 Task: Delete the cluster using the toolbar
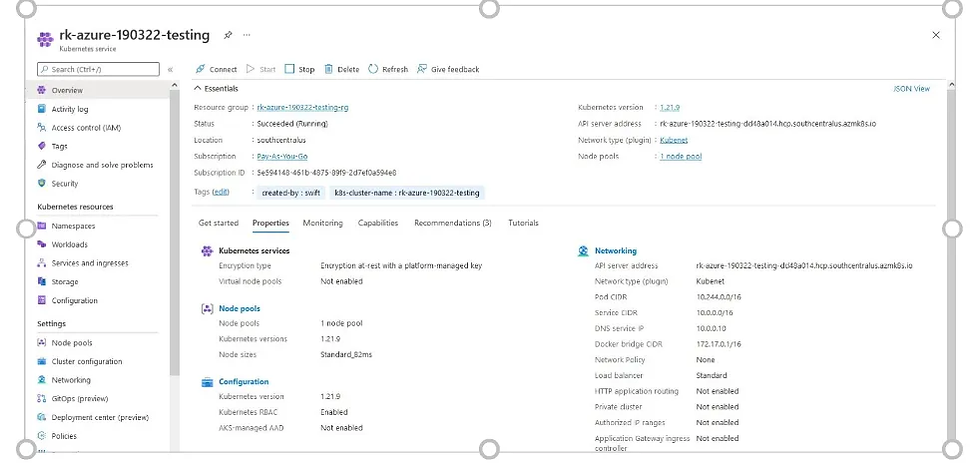point(341,69)
